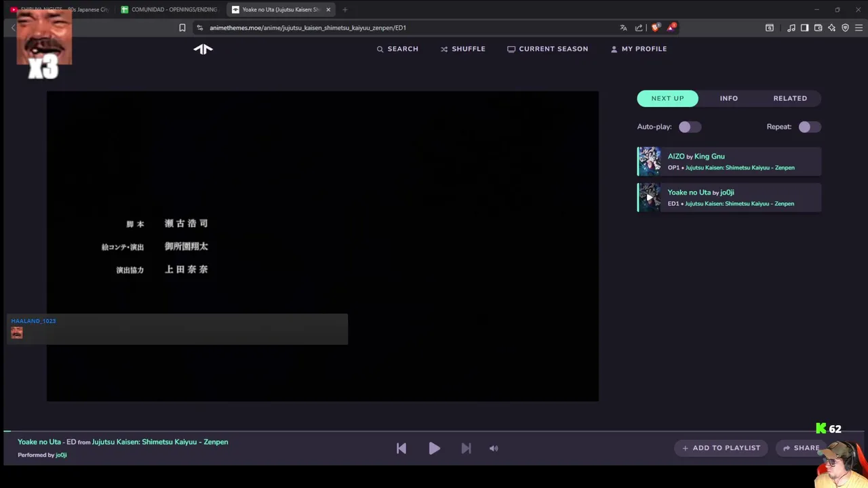Seek on the playback progress bar
Screen dimensions: 868x488
coord(434,431)
